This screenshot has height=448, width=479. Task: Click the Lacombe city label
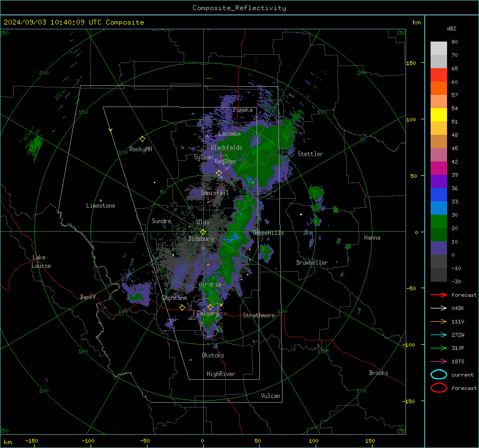[229, 134]
